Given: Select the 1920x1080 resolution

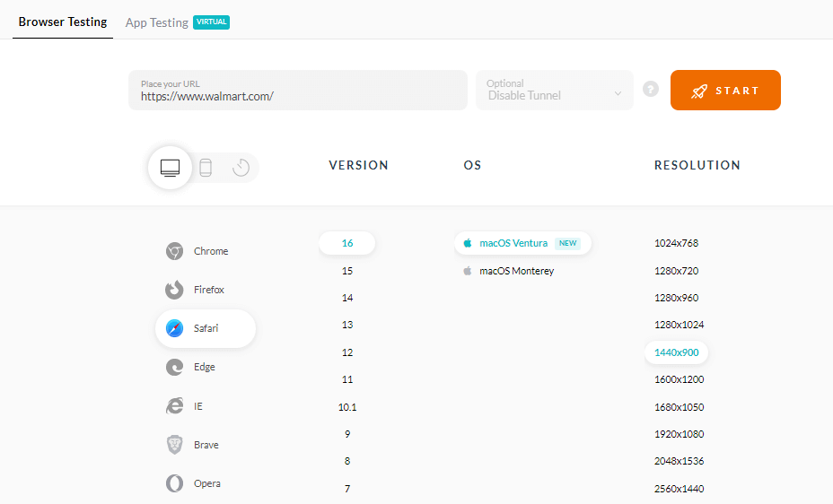Looking at the screenshot, I should [x=679, y=434].
